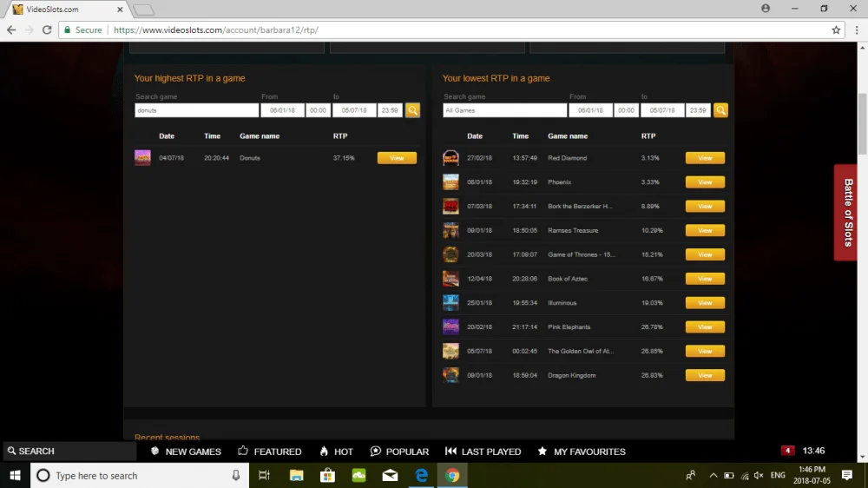Viewport: 868px width, 488px height.
Task: Open LAST PLAYED menu
Action: coord(483,452)
